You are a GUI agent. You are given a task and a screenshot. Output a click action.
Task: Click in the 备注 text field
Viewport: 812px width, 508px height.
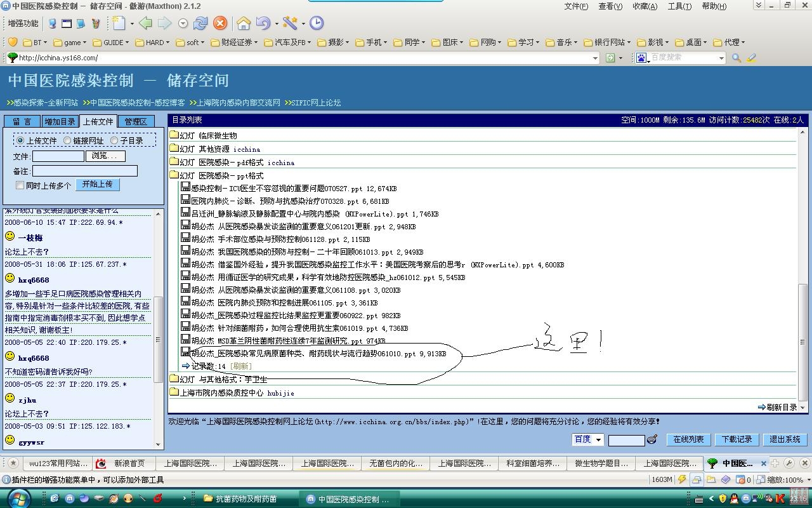coord(85,171)
